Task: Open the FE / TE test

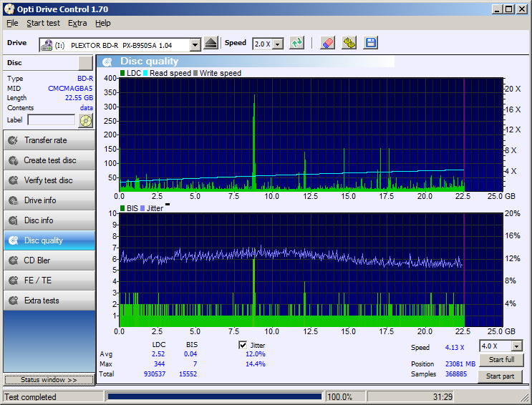Action: point(49,280)
